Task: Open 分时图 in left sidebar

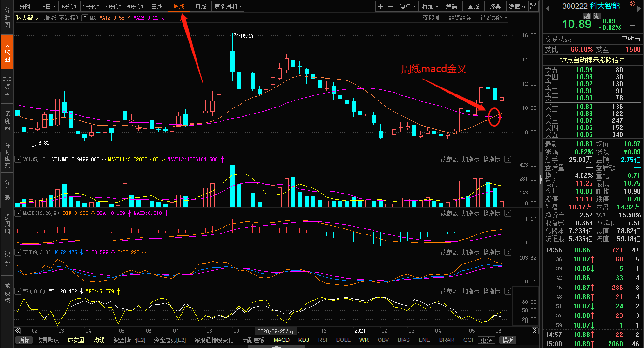Action: click(7, 17)
